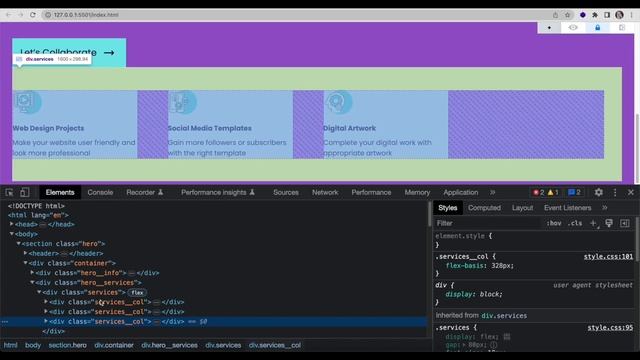Open the Application tab
The height and width of the screenshot is (360, 640).
460,192
